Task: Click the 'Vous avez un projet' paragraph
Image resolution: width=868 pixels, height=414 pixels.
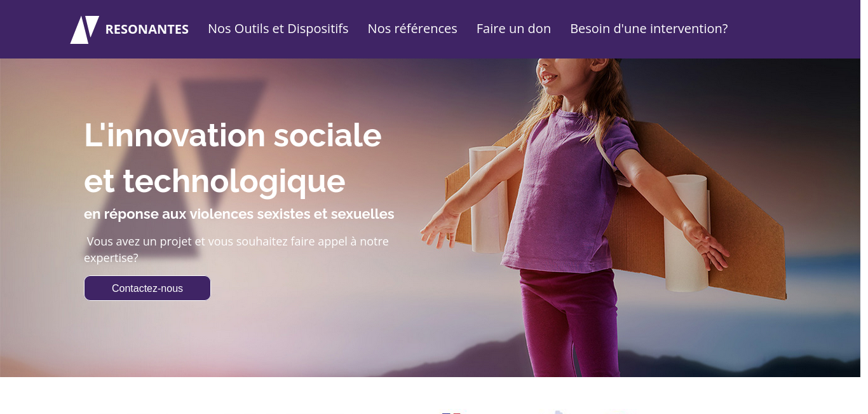Action: point(236,249)
